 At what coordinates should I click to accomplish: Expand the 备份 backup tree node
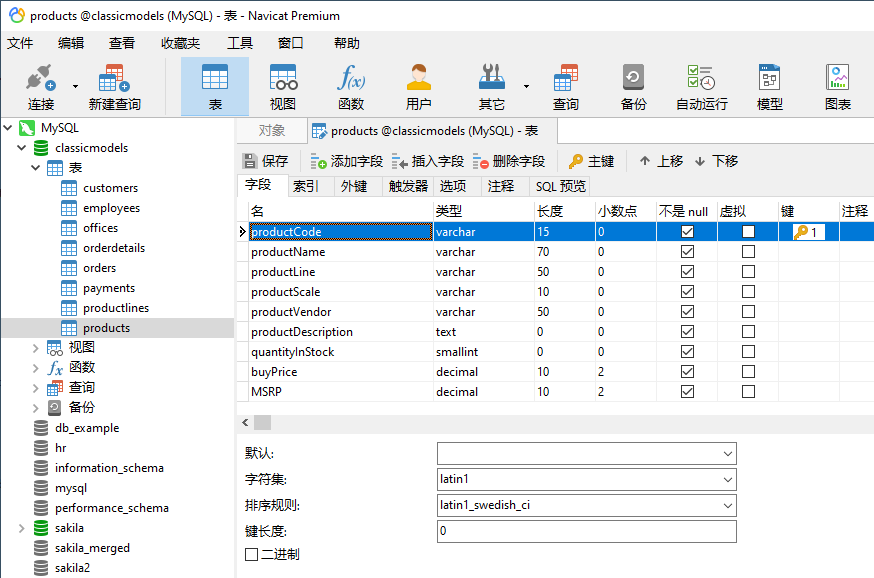35,408
